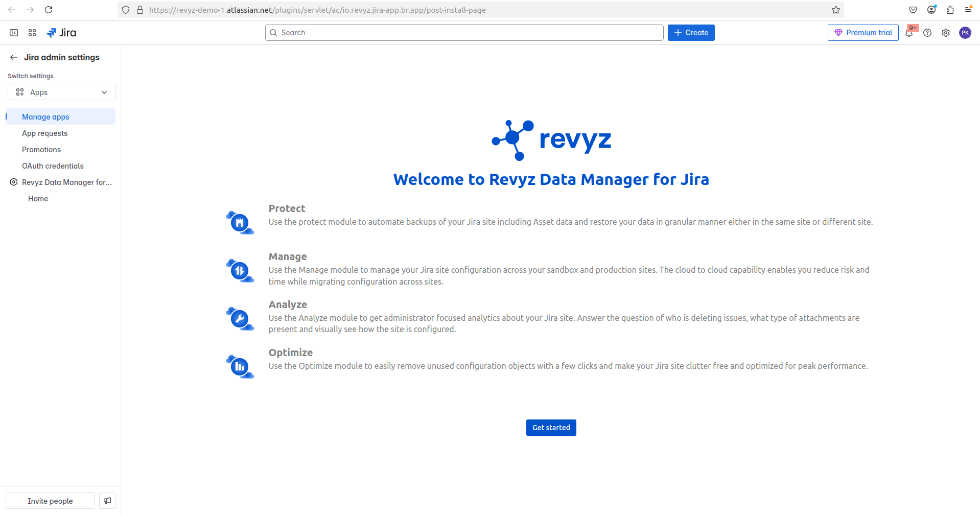Image resolution: width=980 pixels, height=515 pixels.
Task: Open the PK user profile avatar
Action: 965,33
